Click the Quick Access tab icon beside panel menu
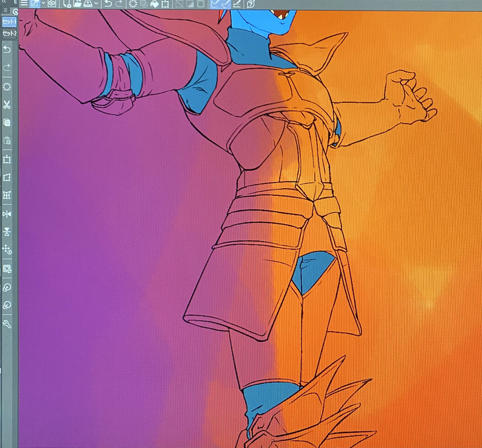Screen dimensions: 482x448 click(x=15, y=11)
